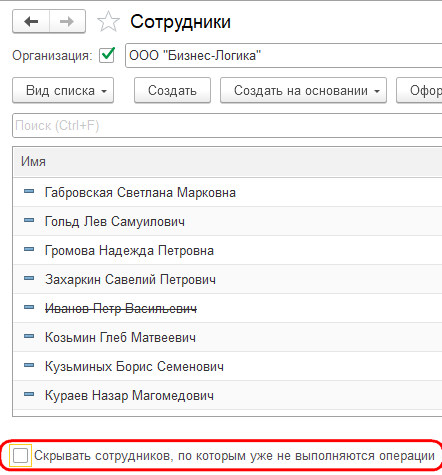Screen dimensions: 442x475
Task: Add Сотрудники to favorites with the star
Action: click(x=108, y=22)
